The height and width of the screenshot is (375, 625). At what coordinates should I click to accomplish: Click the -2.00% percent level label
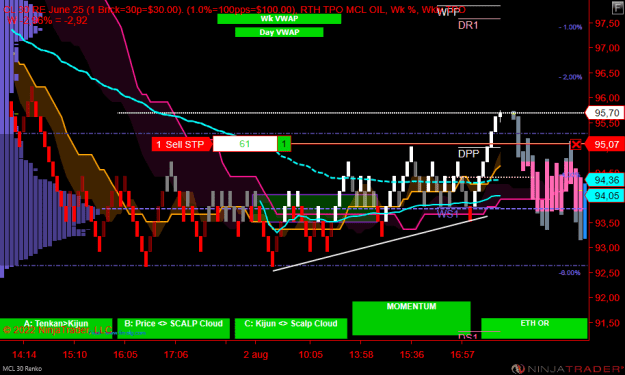tap(570, 77)
